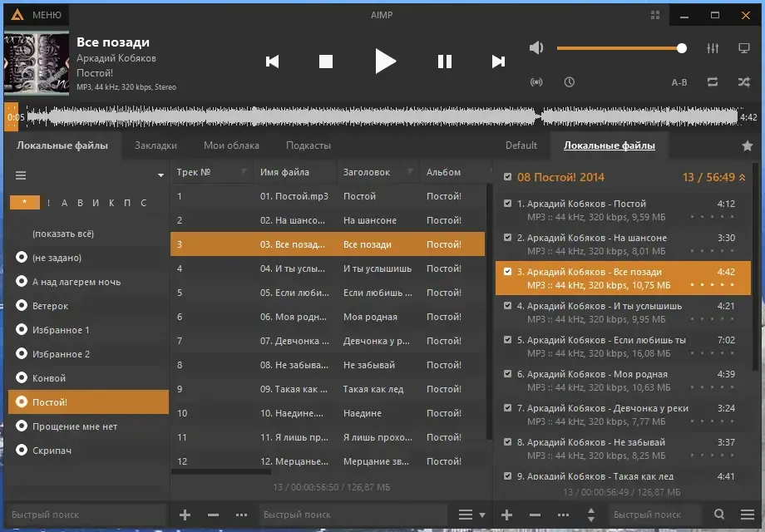765x532 pixels.
Task: Open the grouping dropdown arrow in library sidebar
Action: pyautogui.click(x=160, y=175)
